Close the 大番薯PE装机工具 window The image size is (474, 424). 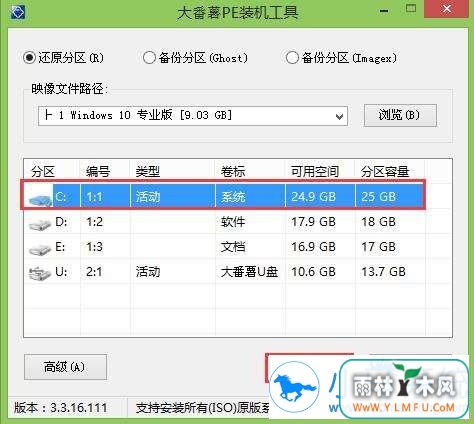[x=447, y=9]
